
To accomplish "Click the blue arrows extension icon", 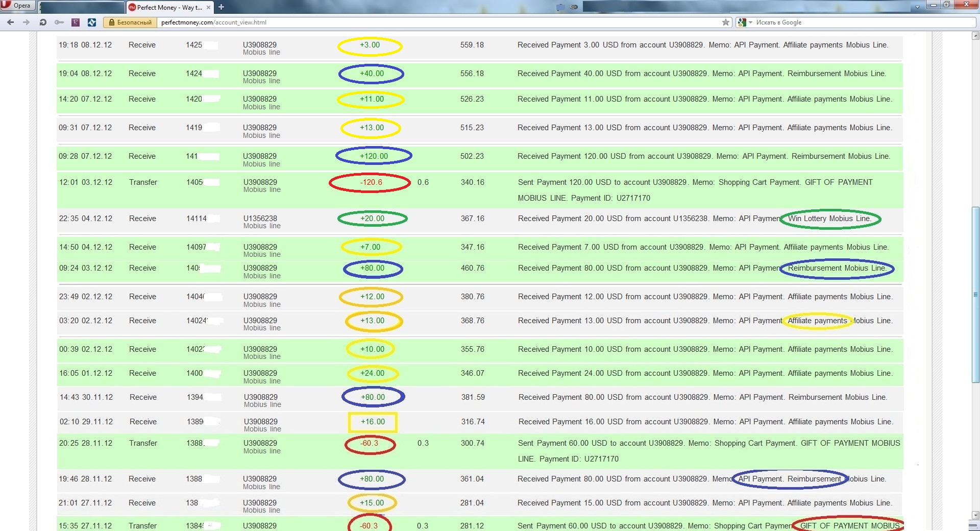I will coord(92,22).
